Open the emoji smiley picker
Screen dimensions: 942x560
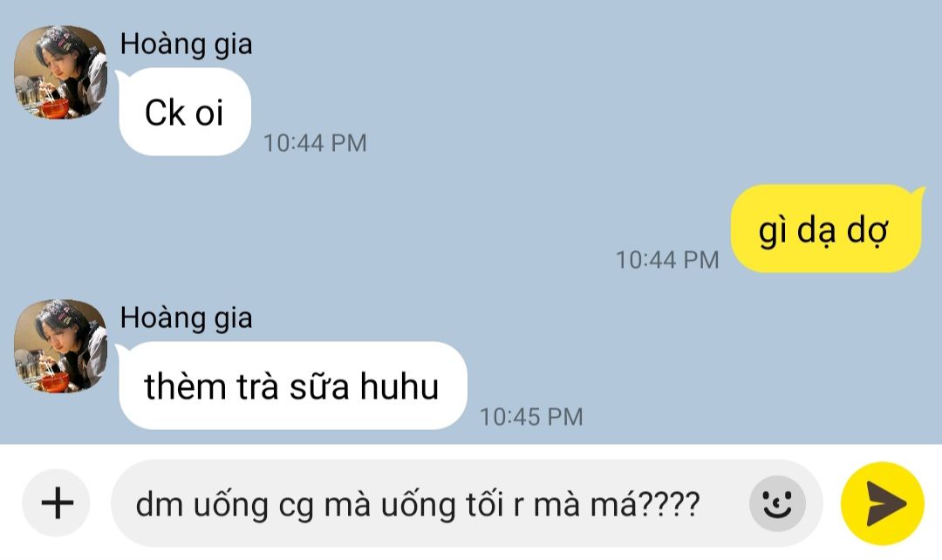(x=777, y=503)
